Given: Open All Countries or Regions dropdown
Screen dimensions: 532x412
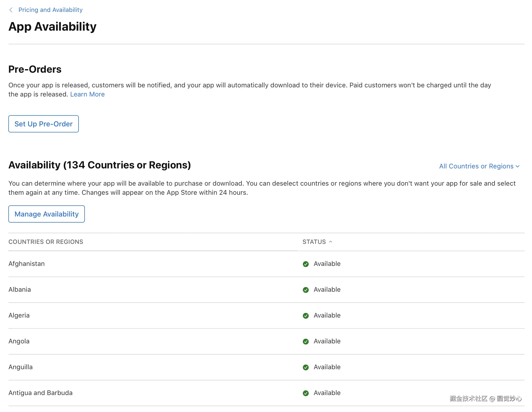Looking at the screenshot, I should point(479,166).
